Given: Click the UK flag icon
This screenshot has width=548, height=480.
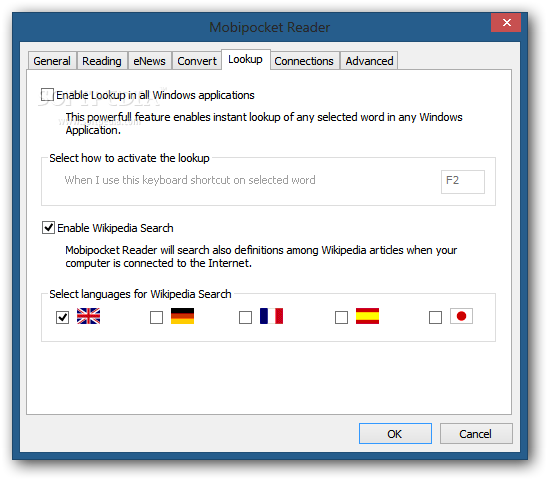Looking at the screenshot, I should 88,316.
